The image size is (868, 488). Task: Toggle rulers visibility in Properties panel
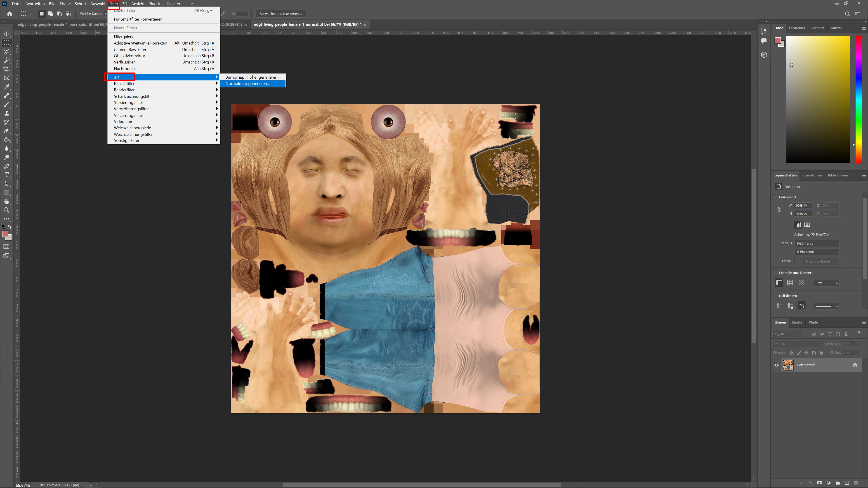(779, 283)
